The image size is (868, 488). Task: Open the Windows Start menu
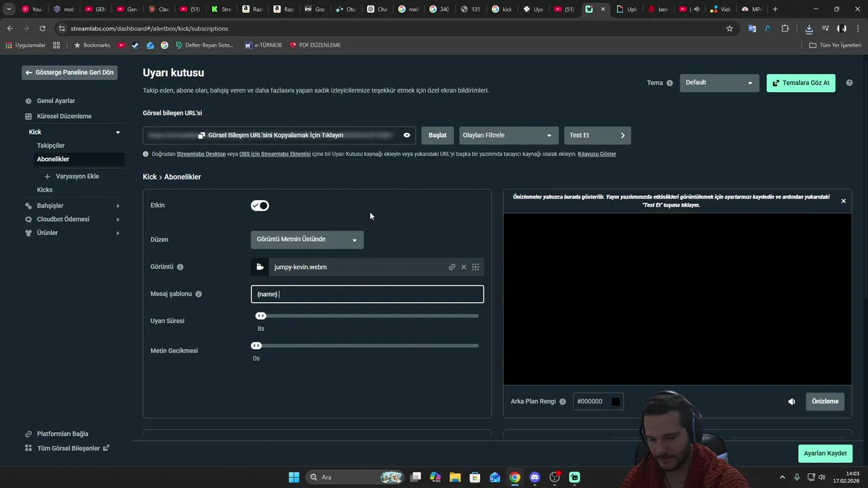click(x=294, y=477)
